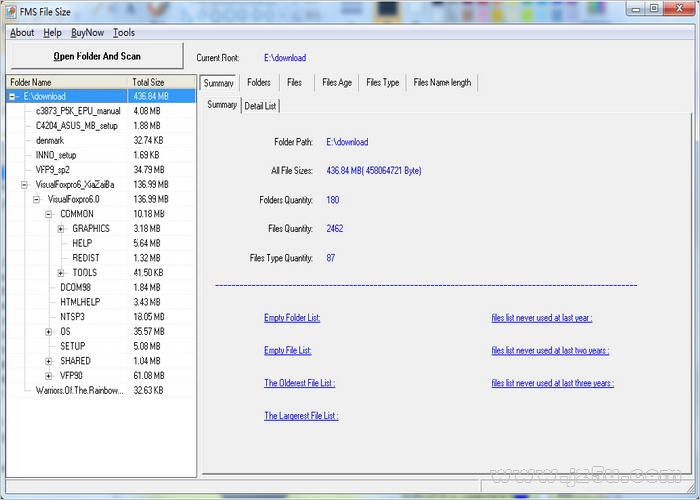Open the About menu
This screenshot has width=700, height=500.
coord(22,33)
